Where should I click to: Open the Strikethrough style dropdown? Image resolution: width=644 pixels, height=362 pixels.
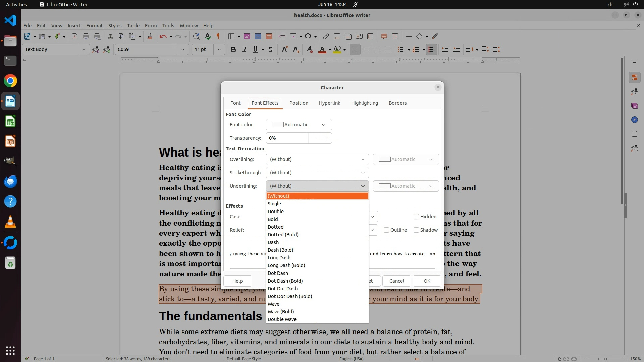click(x=317, y=173)
